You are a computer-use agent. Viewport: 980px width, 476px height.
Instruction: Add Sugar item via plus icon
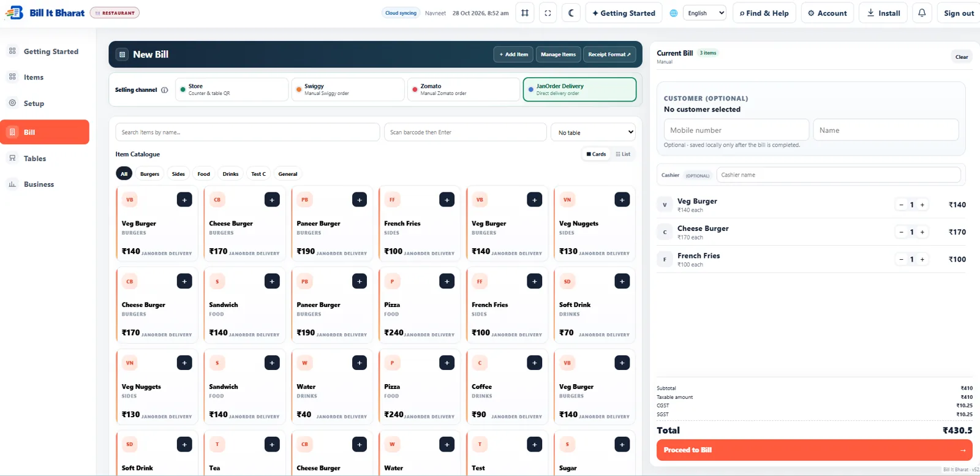[622, 444]
